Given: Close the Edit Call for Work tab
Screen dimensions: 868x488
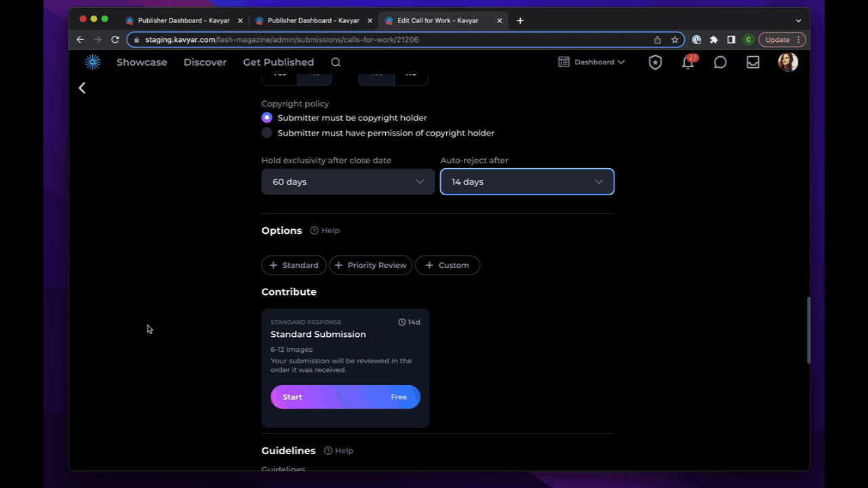Looking at the screenshot, I should (x=500, y=20).
